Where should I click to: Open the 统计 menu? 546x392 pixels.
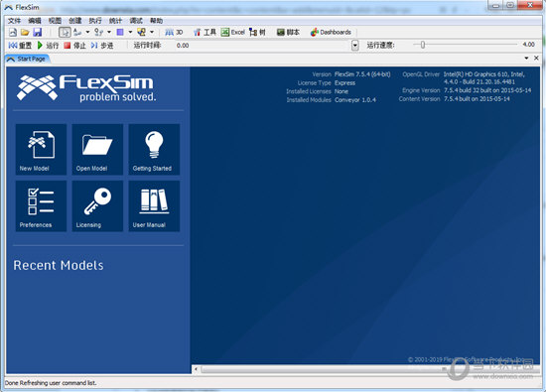pos(115,21)
